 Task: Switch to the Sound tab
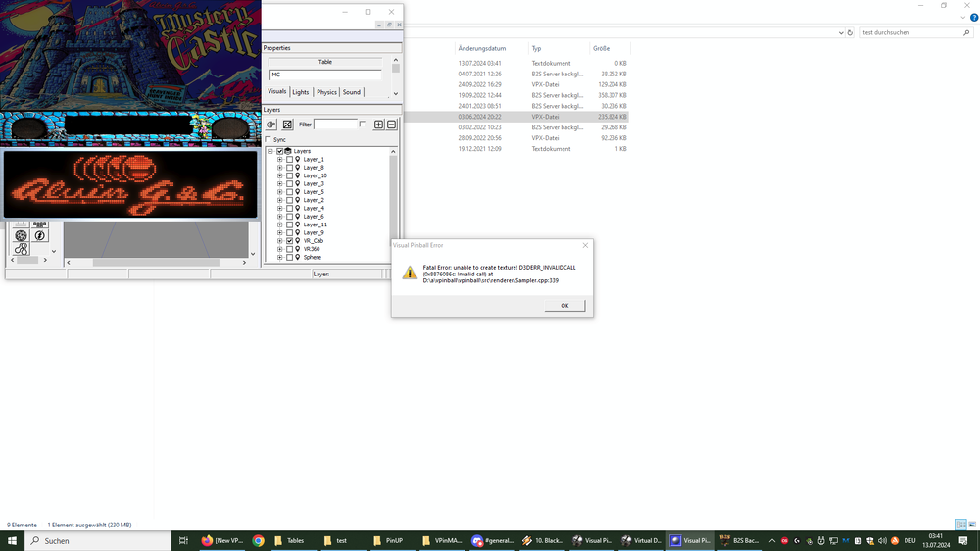(x=351, y=92)
